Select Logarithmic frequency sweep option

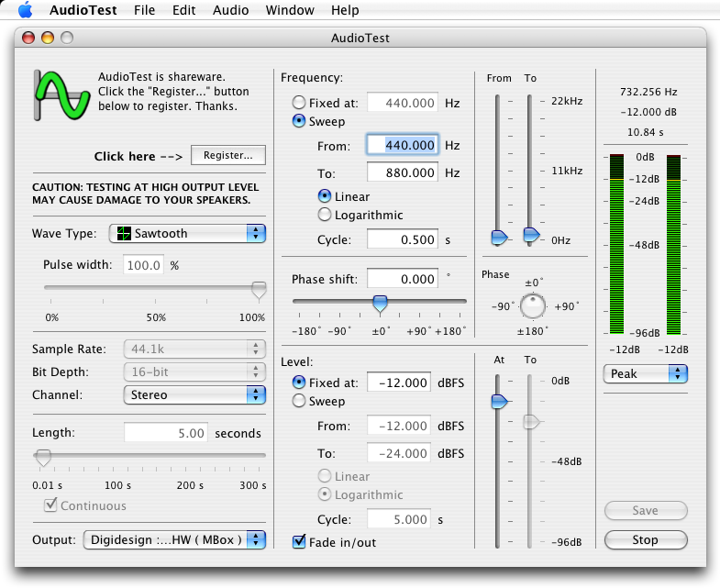325,215
